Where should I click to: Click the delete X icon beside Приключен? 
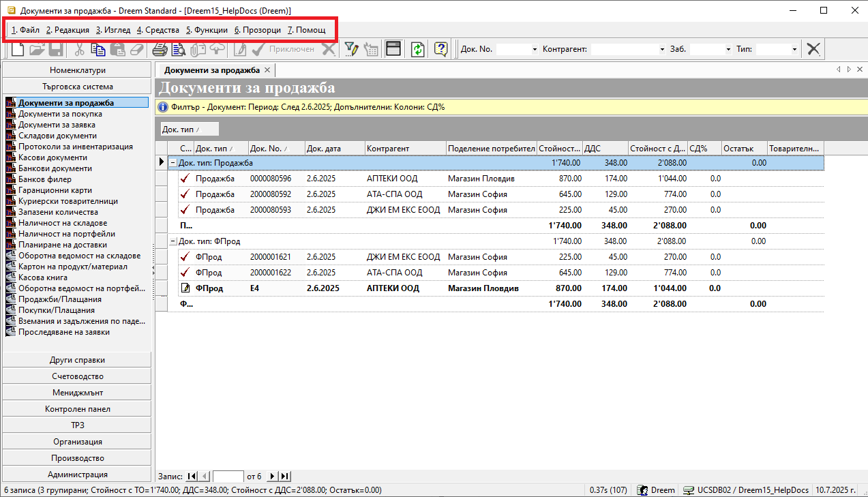(x=329, y=49)
